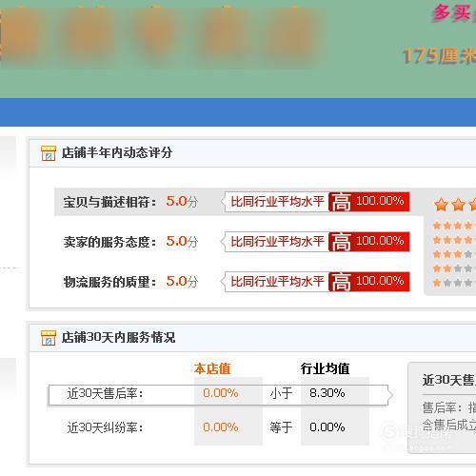
Task: Click the 店铺半年内动态评分 heading
Action: click(117, 152)
